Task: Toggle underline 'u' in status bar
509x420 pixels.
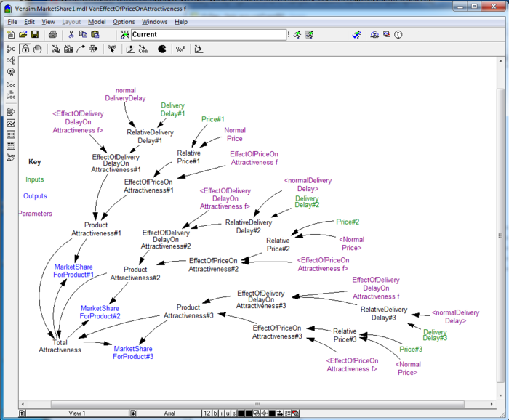Action: point(228,413)
